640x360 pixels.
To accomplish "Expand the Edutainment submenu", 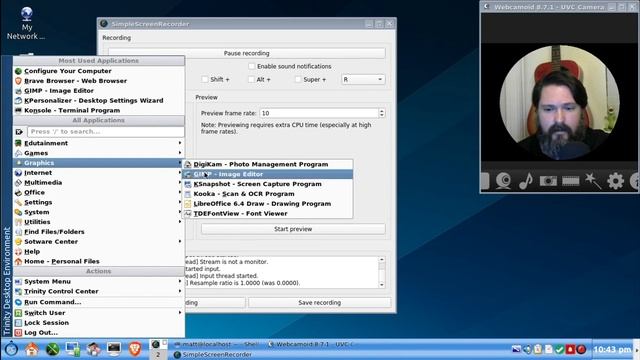I will 99,143.
